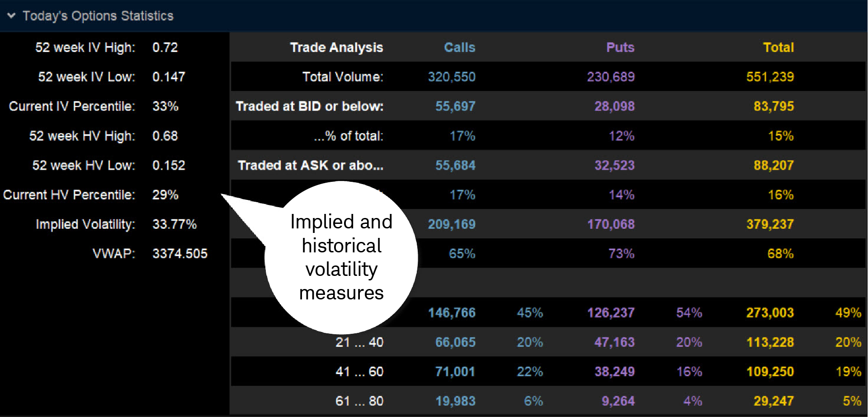The width and height of the screenshot is (868, 417).
Task: Click the Implied Volatility 33.77% reading
Action: click(175, 224)
